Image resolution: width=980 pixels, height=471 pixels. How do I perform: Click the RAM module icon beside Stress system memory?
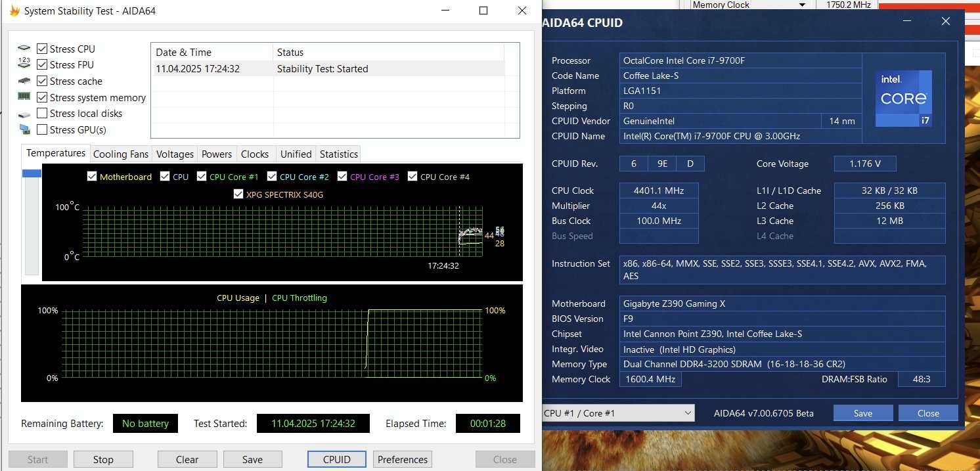[24, 97]
